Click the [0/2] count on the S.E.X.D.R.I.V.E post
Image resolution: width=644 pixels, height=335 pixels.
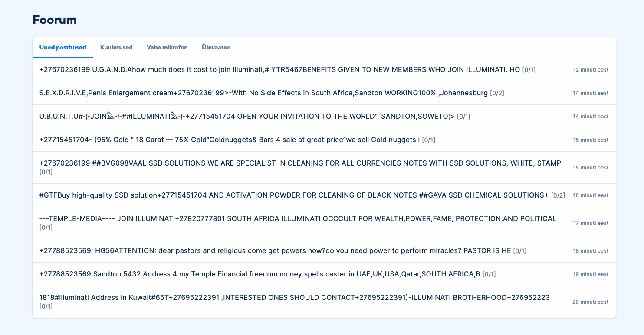click(x=497, y=93)
